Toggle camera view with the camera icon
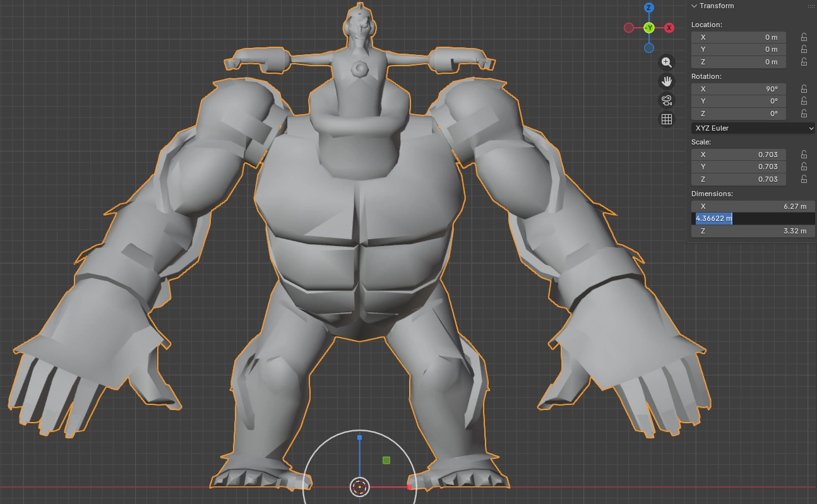Image resolution: width=817 pixels, height=504 pixels. click(x=666, y=100)
